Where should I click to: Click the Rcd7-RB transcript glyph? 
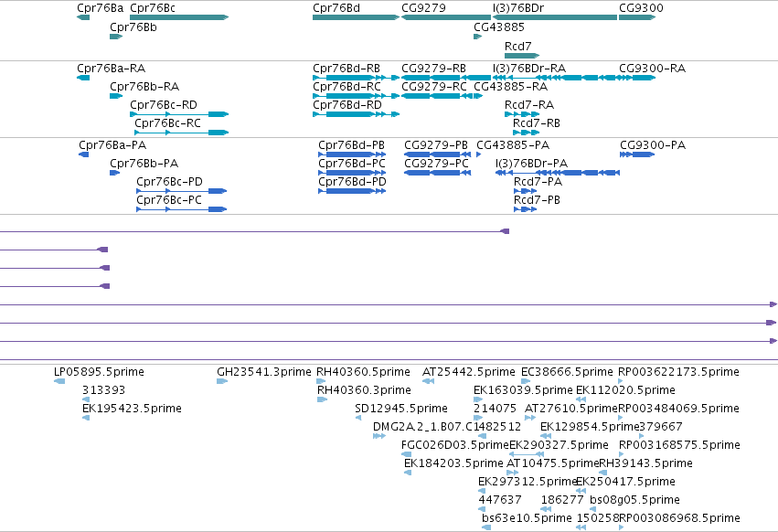[x=526, y=133]
